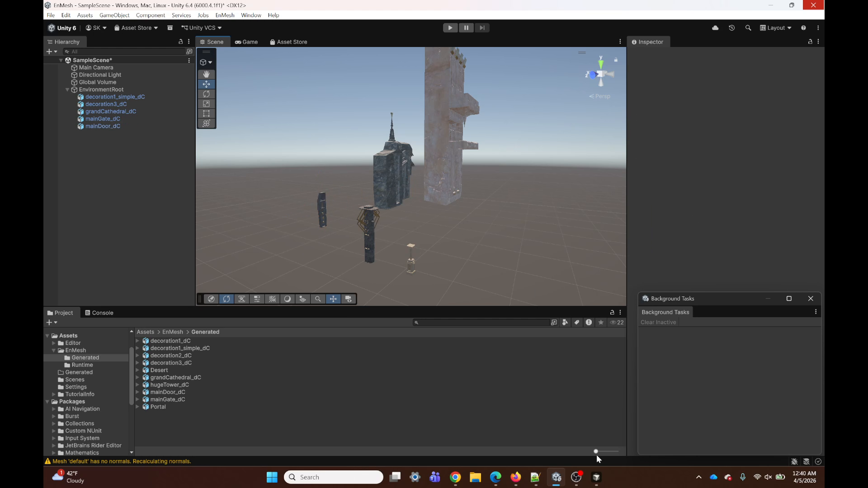The width and height of the screenshot is (868, 488).
Task: Click the search magnifier in scene overlay bar
Action: point(318,299)
